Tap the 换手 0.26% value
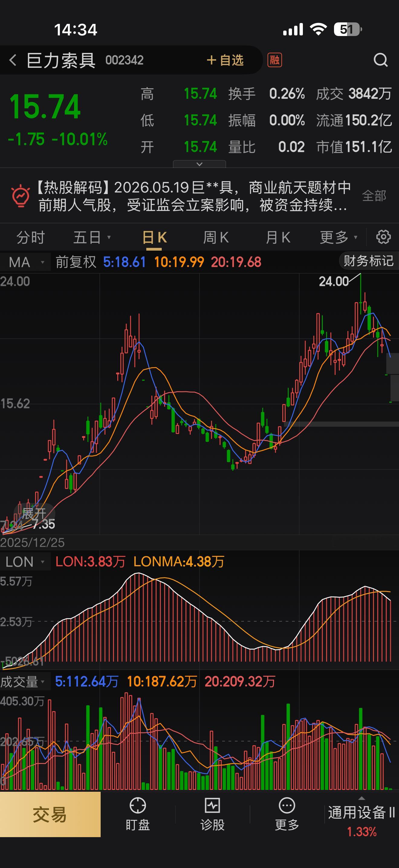 [287, 94]
